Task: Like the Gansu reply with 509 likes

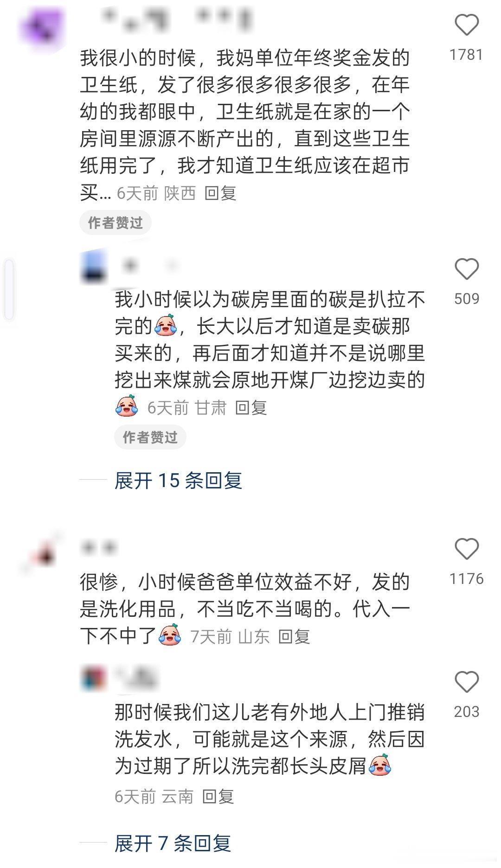Action: coord(466,269)
